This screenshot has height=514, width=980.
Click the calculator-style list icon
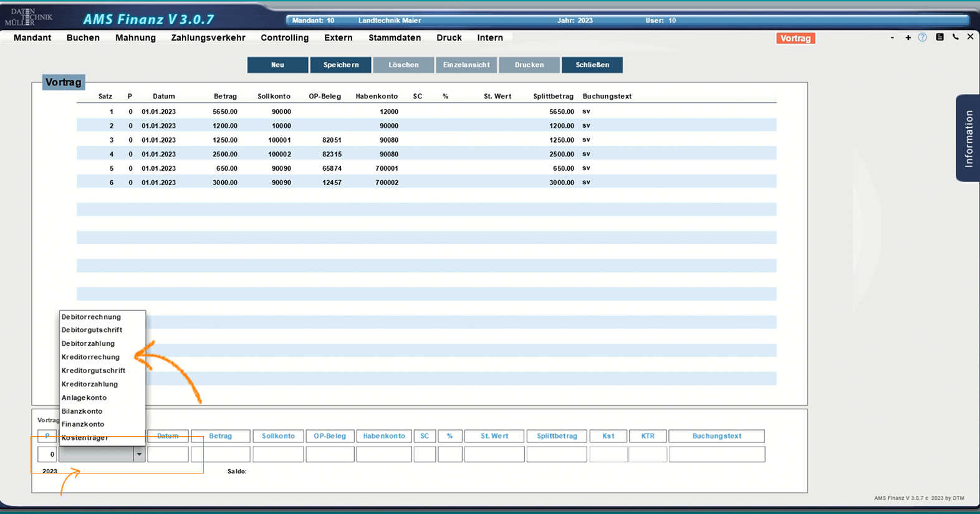click(x=939, y=37)
